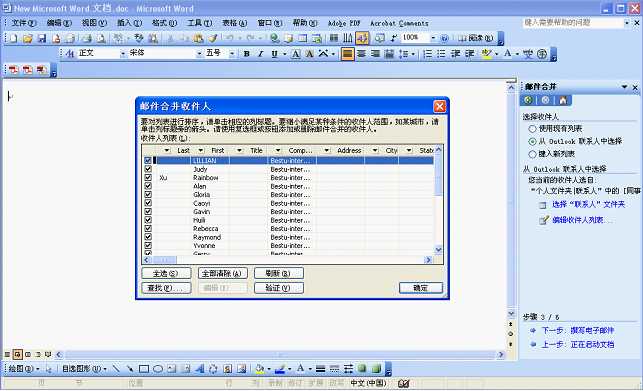Click the line style icon in Drawing toolbar
Screen dimensions: 643x391
[321, 368]
